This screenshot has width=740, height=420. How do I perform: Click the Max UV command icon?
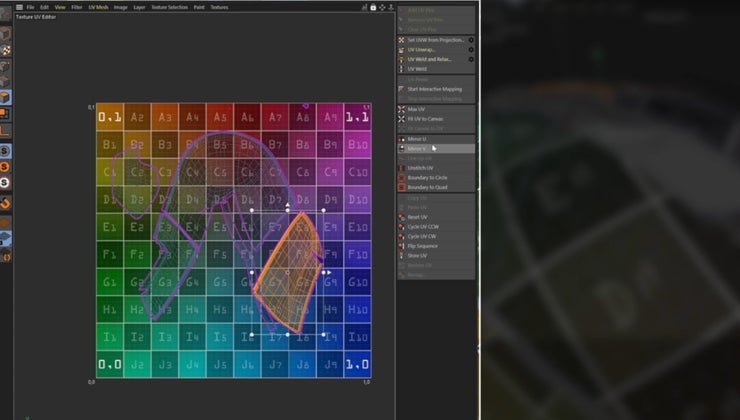[402, 109]
